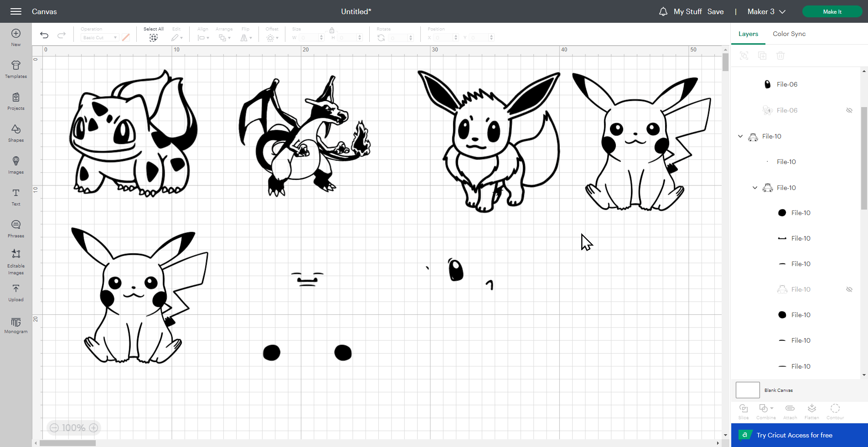Open the Templates panel
This screenshot has width=868, height=447.
(x=16, y=69)
